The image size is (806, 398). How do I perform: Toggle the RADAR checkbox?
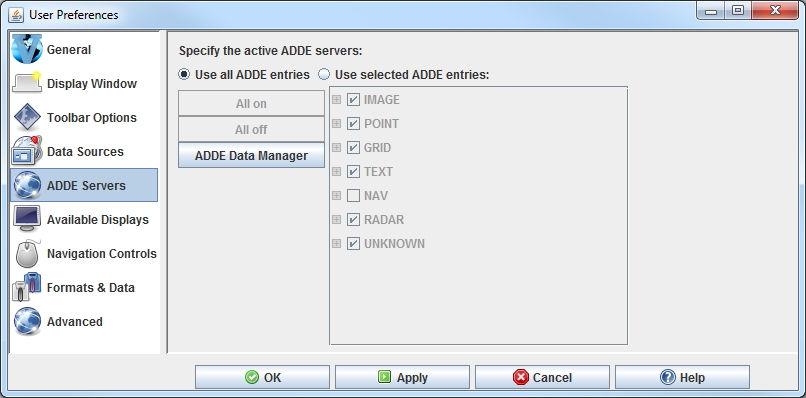click(x=353, y=220)
